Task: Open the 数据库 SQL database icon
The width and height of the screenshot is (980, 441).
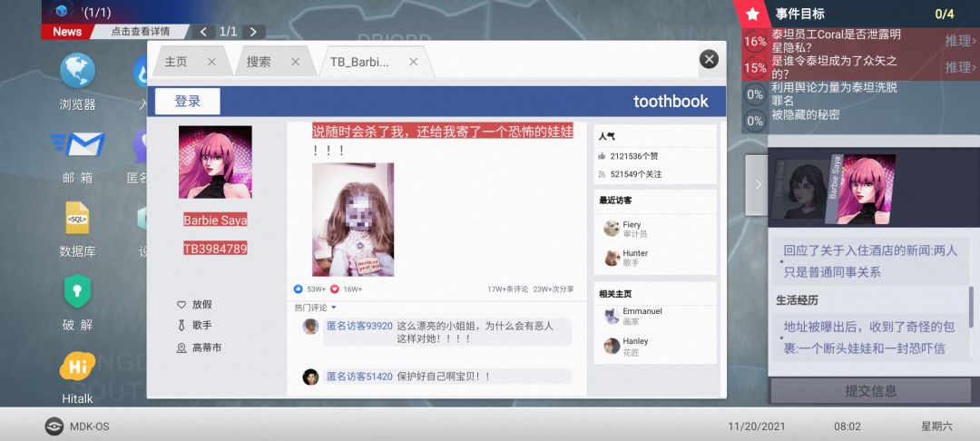Action: (x=77, y=218)
